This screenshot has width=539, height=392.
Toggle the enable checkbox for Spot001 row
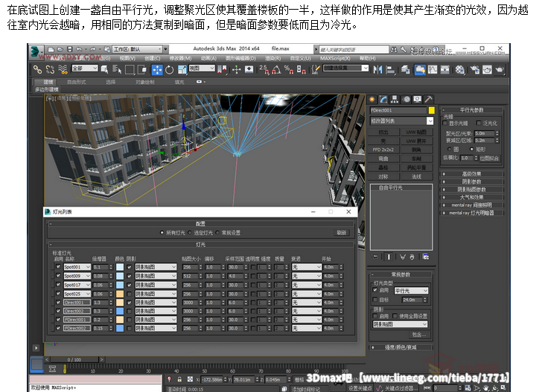click(x=58, y=266)
